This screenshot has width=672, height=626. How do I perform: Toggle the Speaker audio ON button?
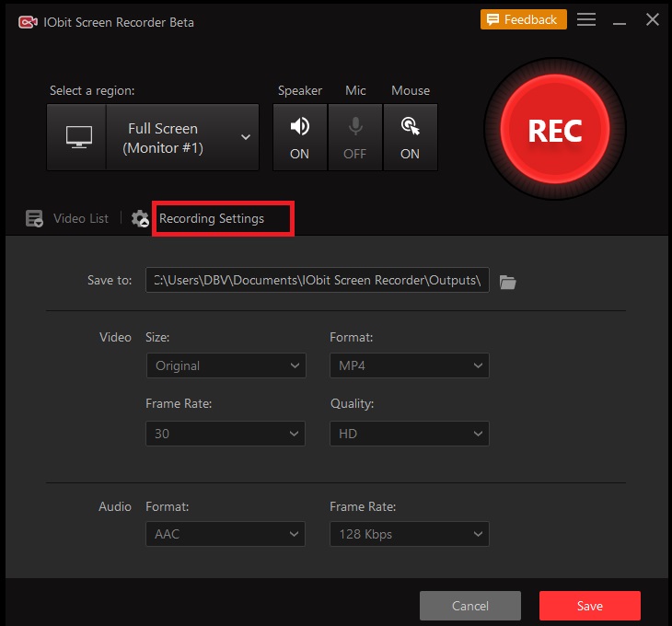(300, 137)
